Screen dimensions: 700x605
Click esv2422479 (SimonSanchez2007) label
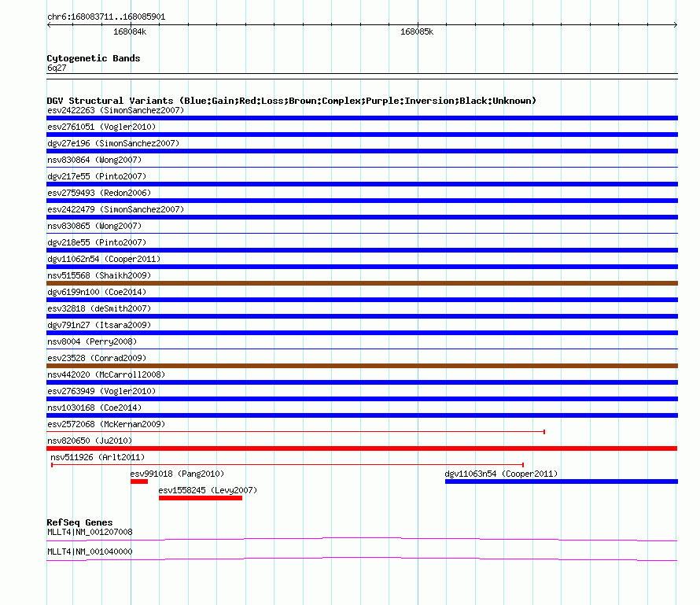(116, 209)
